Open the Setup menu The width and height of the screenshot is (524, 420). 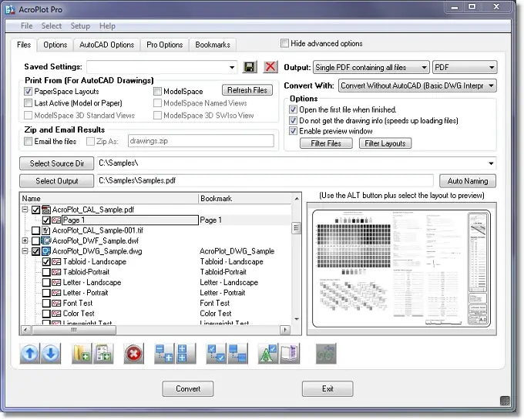point(80,25)
